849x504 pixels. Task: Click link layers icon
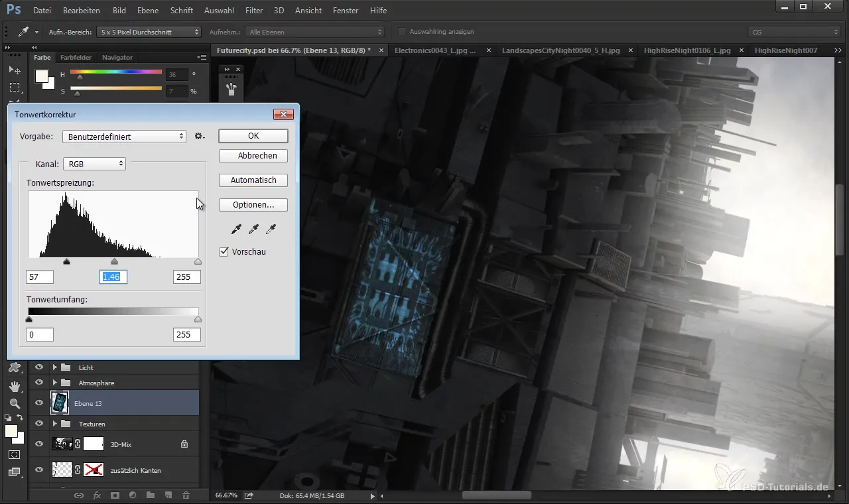[78, 495]
